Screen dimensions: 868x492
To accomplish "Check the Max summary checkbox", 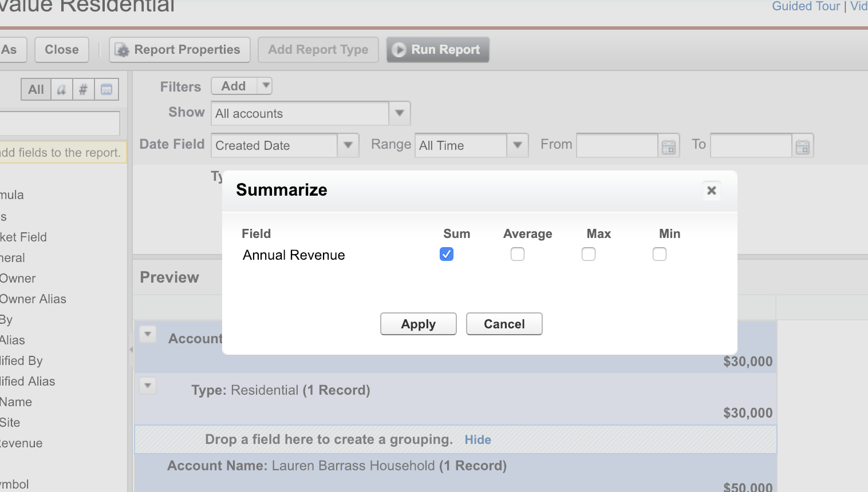I will 589,254.
